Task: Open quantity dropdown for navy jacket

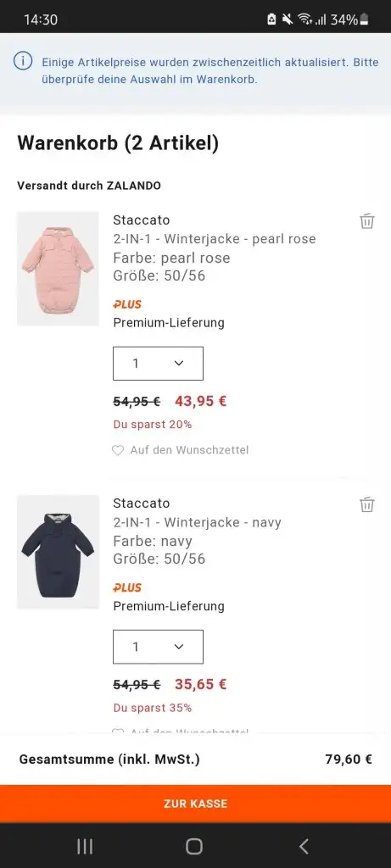Action: [x=158, y=647]
